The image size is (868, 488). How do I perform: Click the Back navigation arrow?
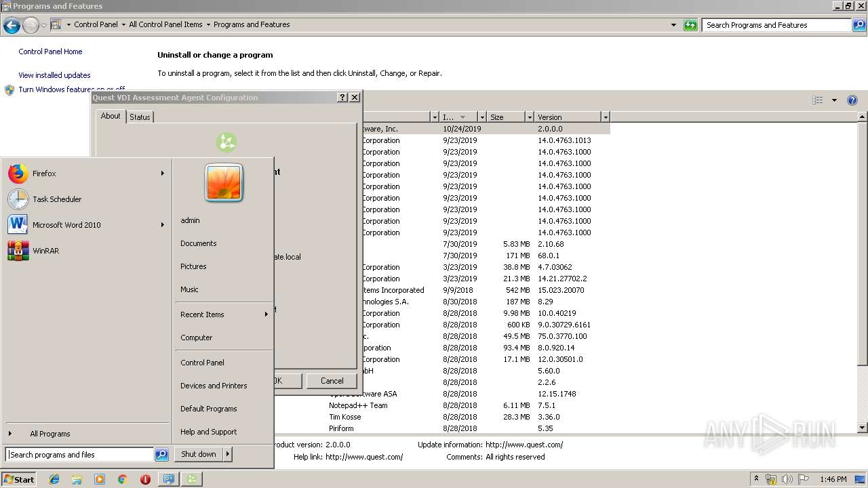point(12,26)
